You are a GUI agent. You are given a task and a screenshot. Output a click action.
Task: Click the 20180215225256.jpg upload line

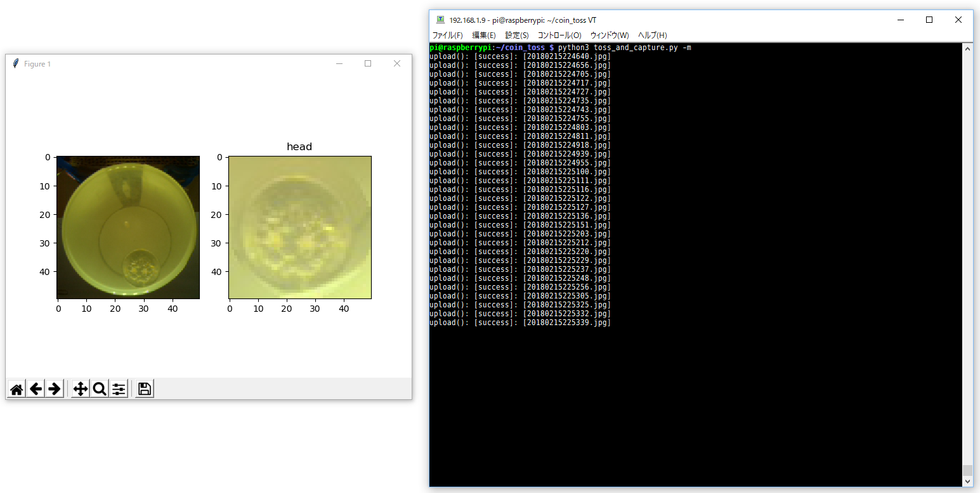[x=520, y=287]
